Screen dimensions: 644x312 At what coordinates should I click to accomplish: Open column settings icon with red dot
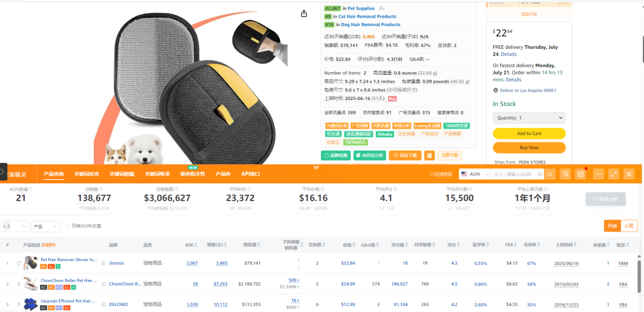tap(580, 174)
